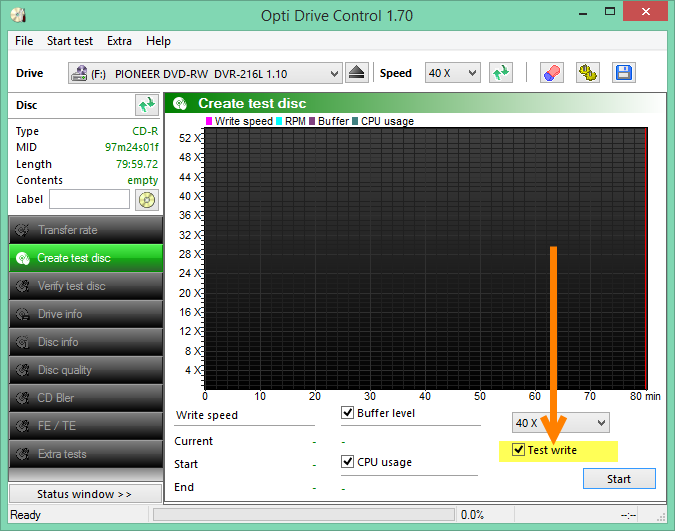This screenshot has height=531, width=675.
Task: Click the Start button
Action: click(619, 479)
